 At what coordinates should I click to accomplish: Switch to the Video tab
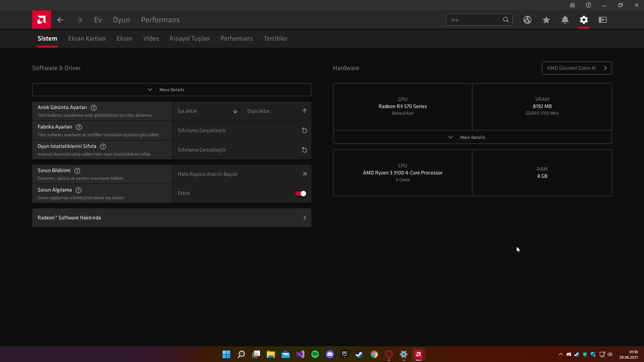pos(151,39)
